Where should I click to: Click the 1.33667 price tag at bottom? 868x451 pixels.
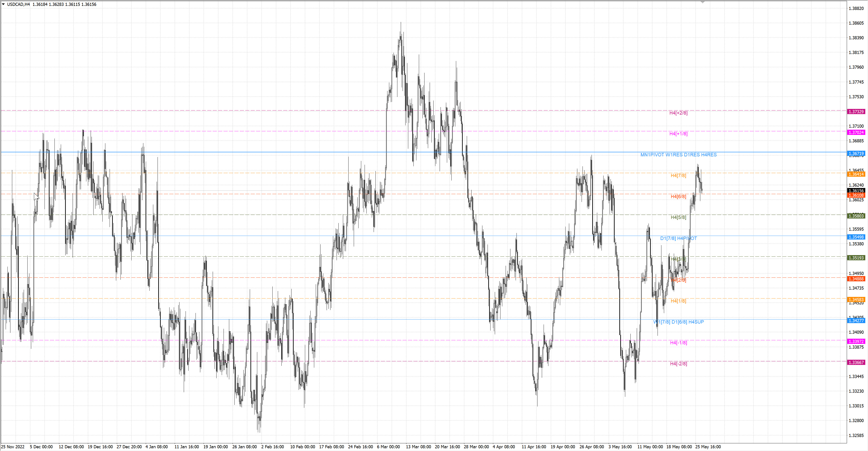coord(856,362)
